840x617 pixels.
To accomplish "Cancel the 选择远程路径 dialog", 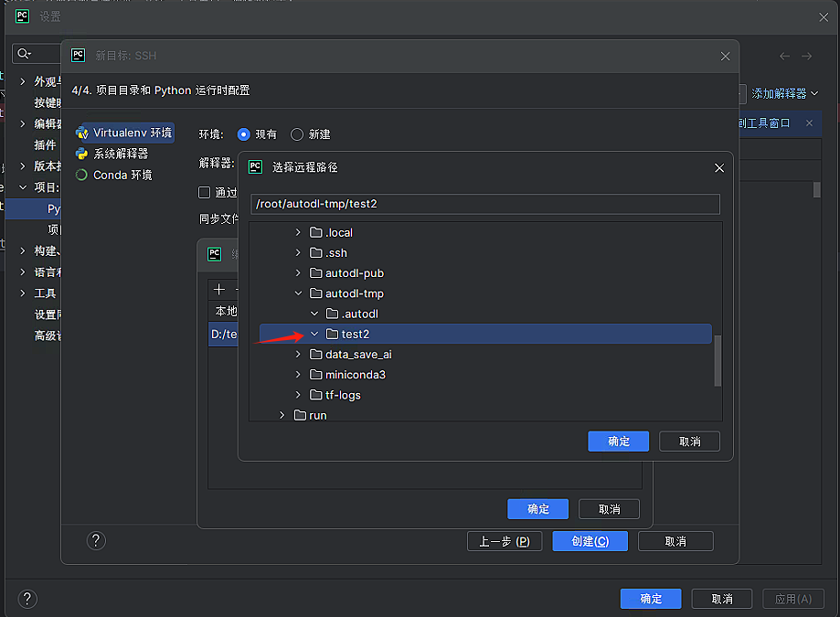I will pos(689,441).
